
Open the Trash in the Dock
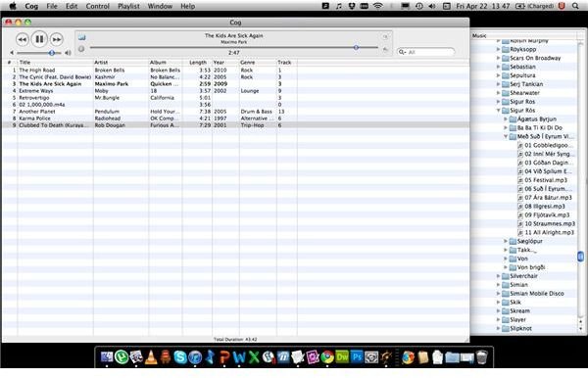click(481, 357)
